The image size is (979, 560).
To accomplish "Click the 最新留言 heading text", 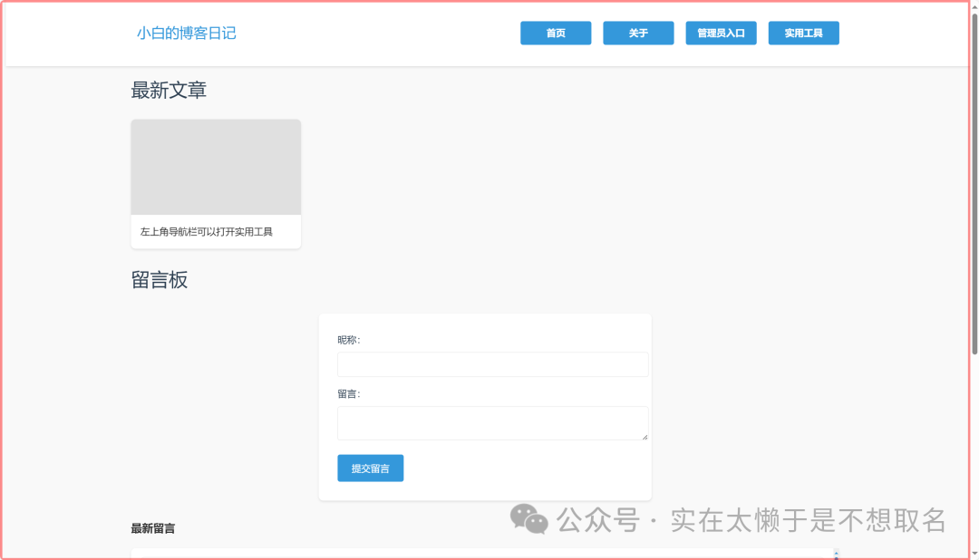I will (x=153, y=529).
